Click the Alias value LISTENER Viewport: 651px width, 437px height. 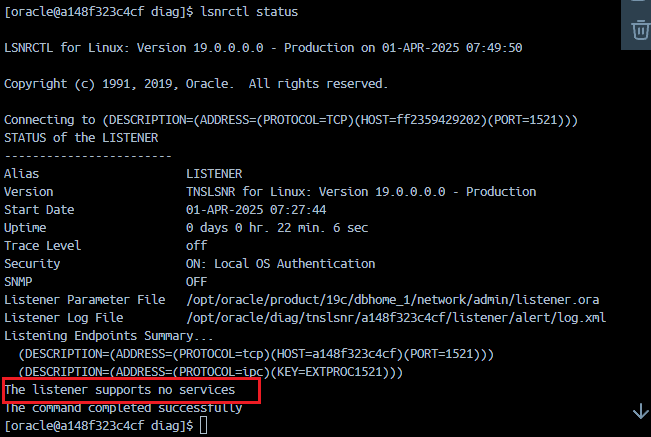coord(215,173)
